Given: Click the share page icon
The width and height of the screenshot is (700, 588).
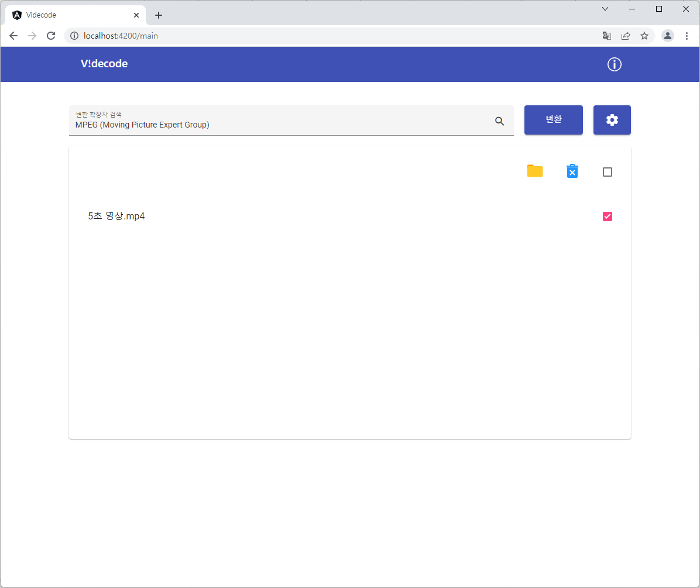Looking at the screenshot, I should point(626,36).
